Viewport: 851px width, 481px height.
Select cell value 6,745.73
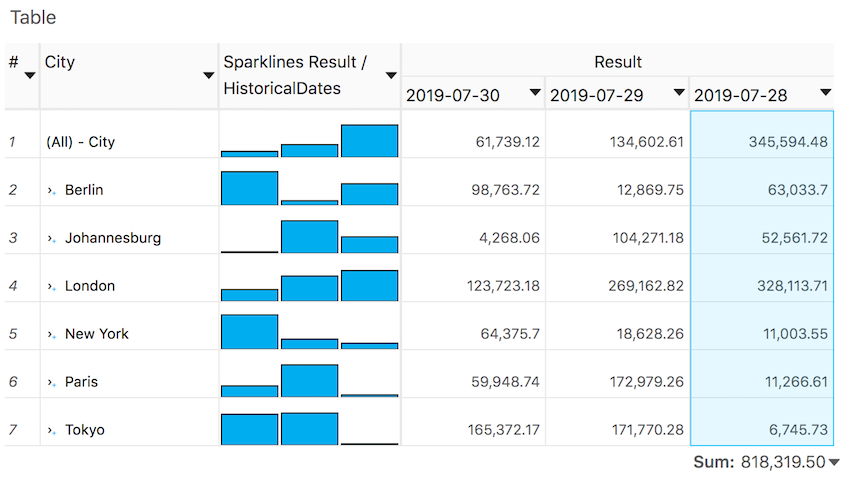pos(798,430)
